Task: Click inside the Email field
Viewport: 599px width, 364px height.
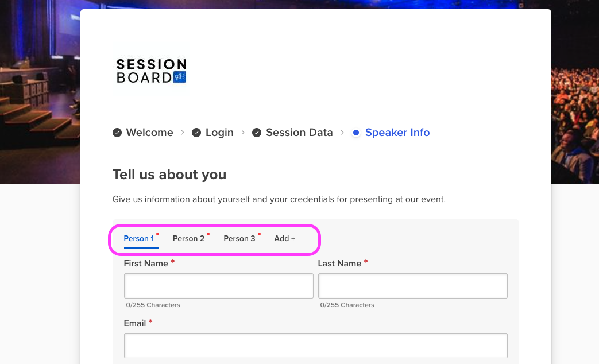Action: click(x=315, y=345)
